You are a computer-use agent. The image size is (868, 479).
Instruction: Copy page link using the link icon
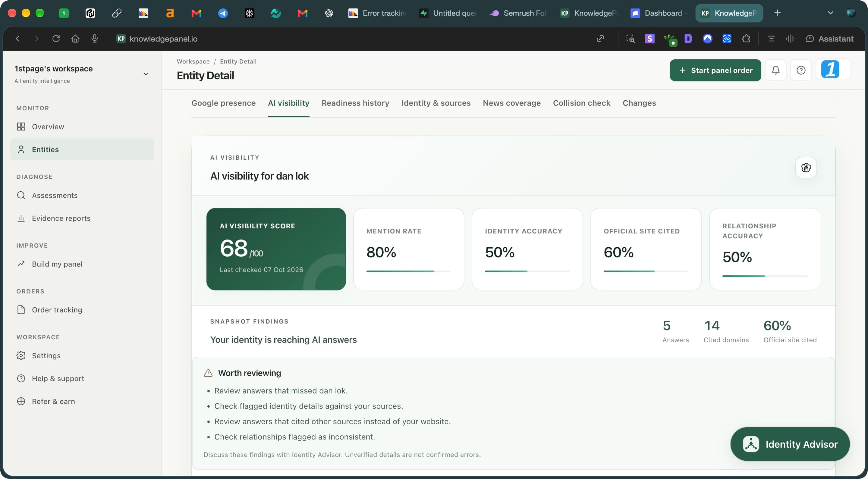pos(600,39)
